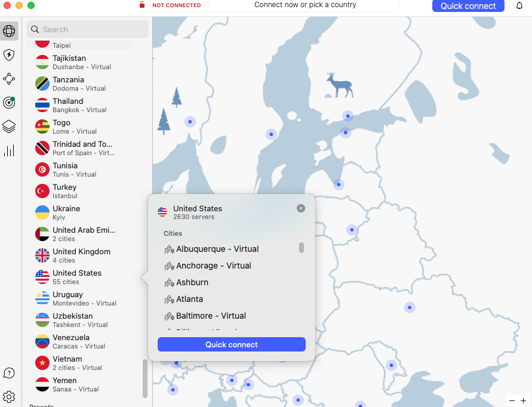The height and width of the screenshot is (407, 532).
Task: Click the cities list scrollbar in popup
Action: click(x=302, y=248)
